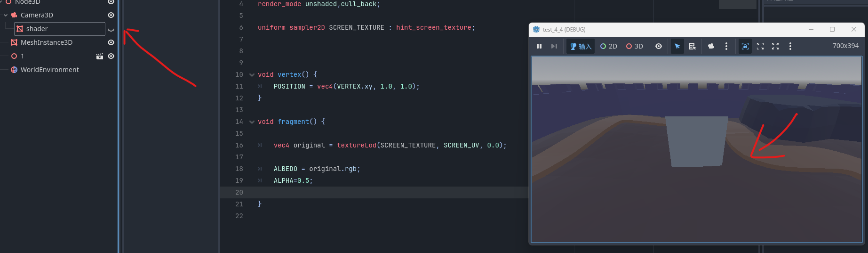Select the shader node in scene tree
Viewport: 868px width, 253px height.
tap(37, 29)
